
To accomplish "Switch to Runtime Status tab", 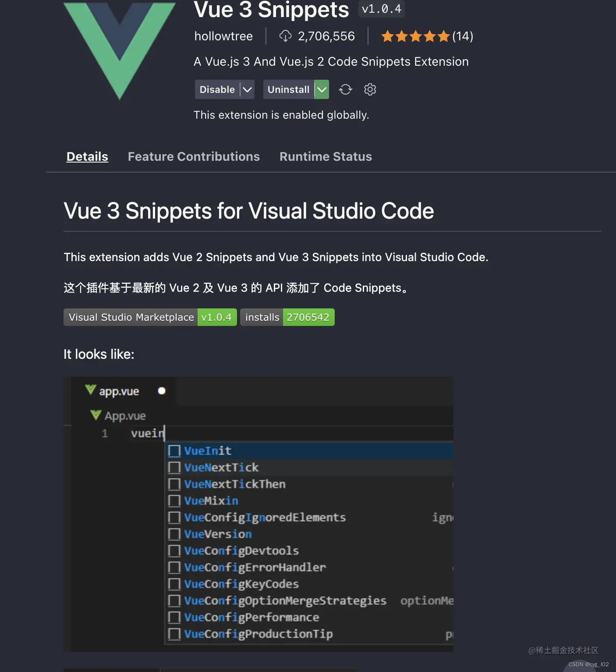I will pos(326,156).
